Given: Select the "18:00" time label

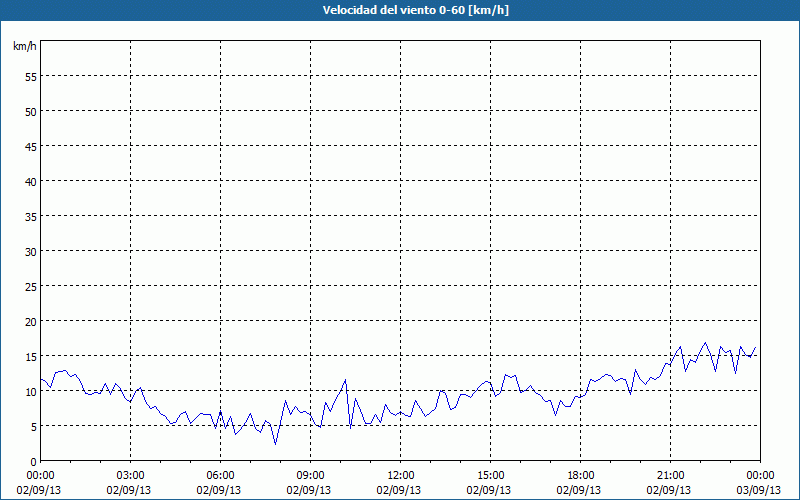Looking at the screenshot, I should (x=581, y=476).
